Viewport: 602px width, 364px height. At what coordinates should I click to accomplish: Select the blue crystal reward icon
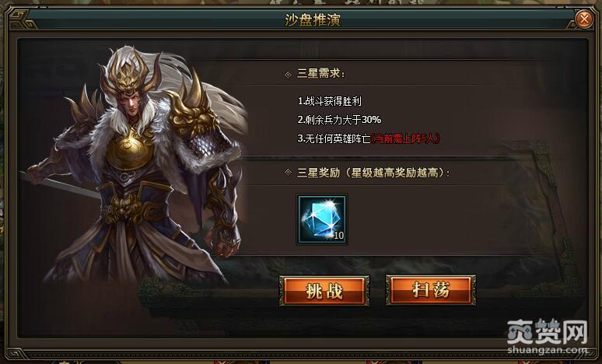coord(322,219)
